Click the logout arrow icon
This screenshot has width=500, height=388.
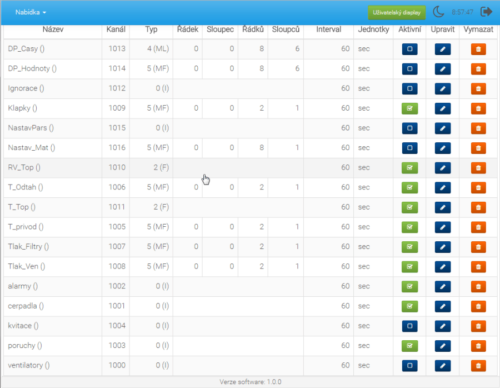coord(486,12)
